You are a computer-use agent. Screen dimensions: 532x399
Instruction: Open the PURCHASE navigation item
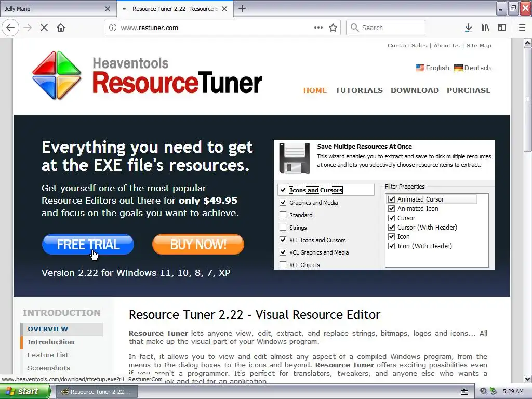469,90
